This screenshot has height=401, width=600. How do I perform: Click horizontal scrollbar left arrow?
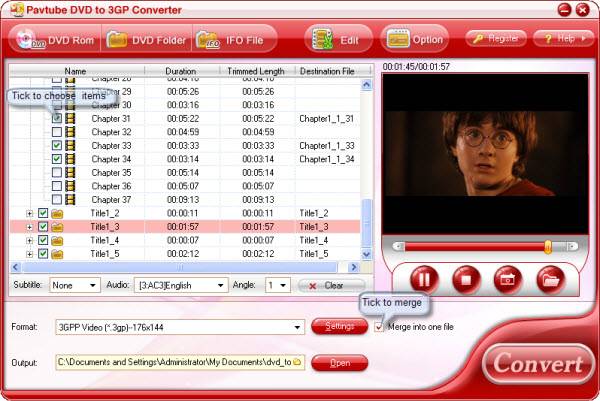coord(15,267)
